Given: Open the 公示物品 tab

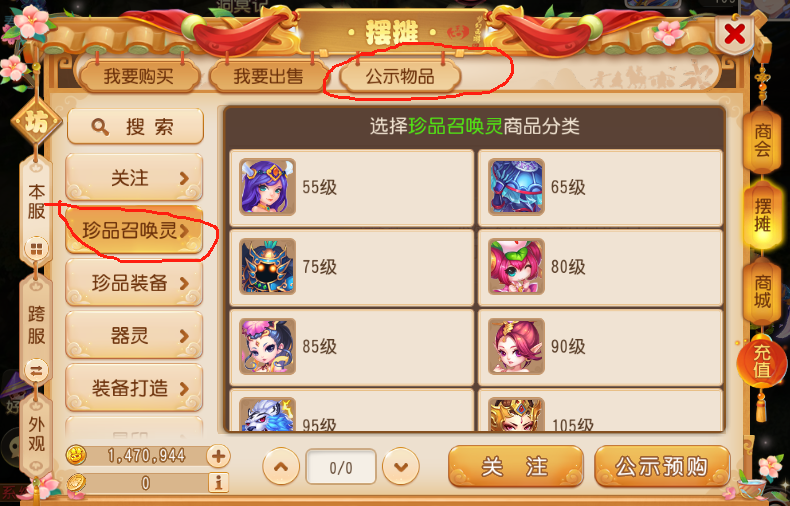Looking at the screenshot, I should pos(400,77).
